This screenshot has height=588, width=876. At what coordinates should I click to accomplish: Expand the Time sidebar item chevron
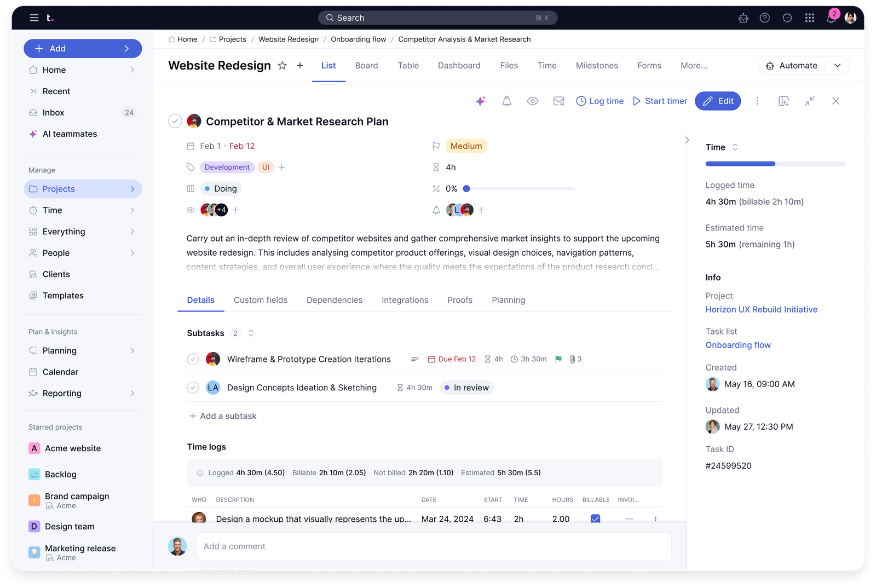(132, 210)
